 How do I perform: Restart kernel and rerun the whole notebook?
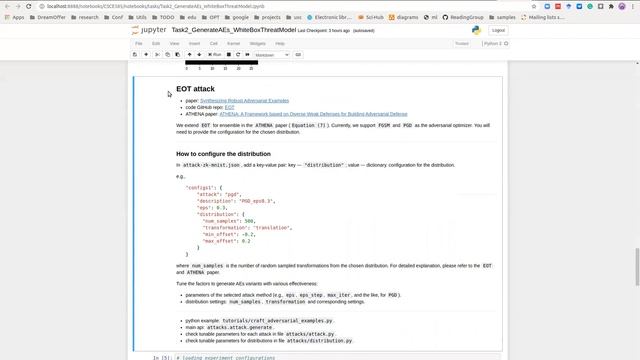coord(247,55)
